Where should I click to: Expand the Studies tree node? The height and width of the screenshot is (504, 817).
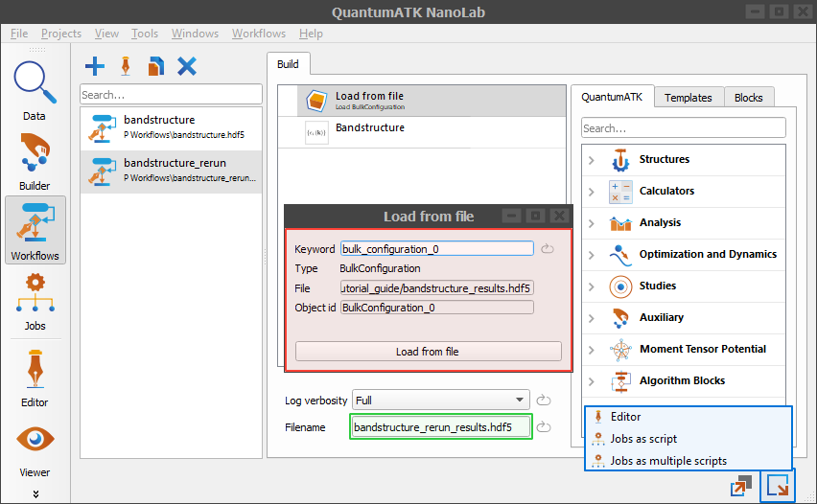click(592, 286)
